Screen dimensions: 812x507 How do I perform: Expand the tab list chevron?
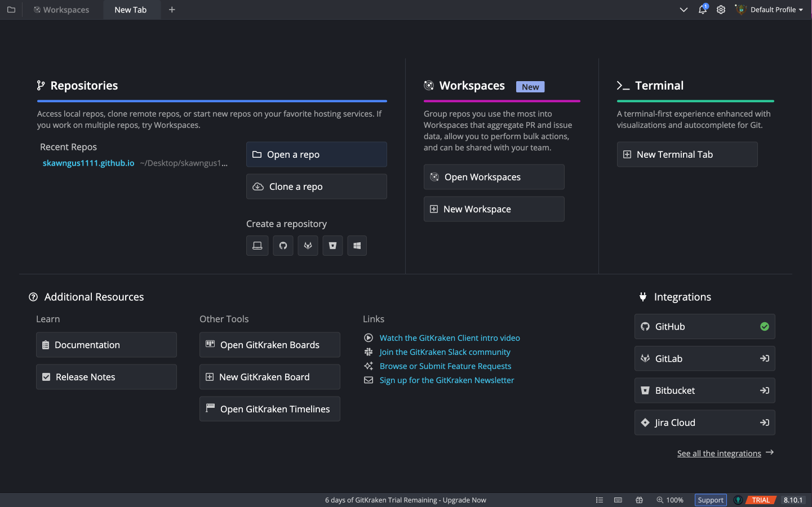click(x=684, y=10)
